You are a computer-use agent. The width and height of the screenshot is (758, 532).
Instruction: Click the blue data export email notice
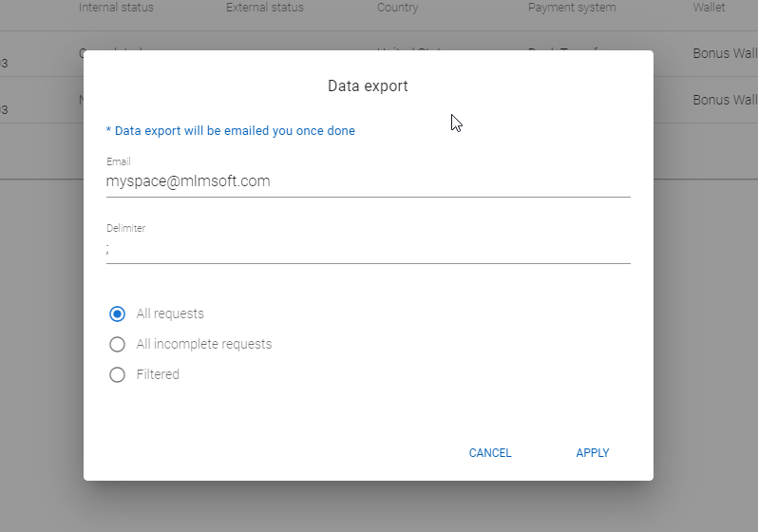[x=230, y=131]
